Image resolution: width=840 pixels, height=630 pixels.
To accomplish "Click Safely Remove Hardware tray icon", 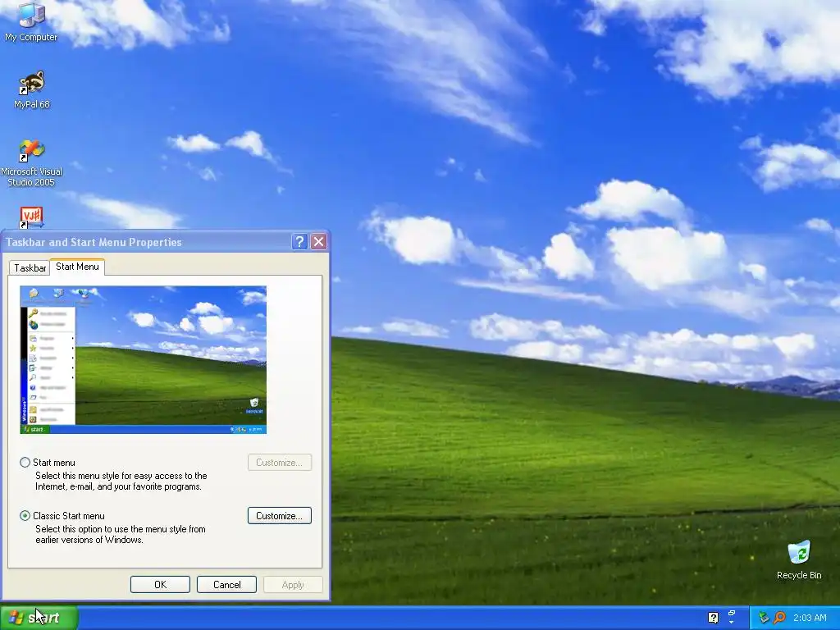I will [764, 618].
